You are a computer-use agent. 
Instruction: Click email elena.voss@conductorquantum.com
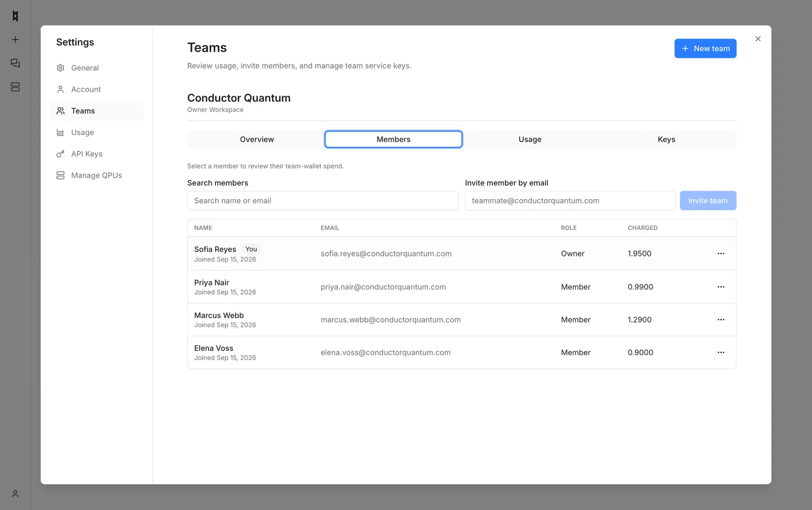click(x=386, y=353)
